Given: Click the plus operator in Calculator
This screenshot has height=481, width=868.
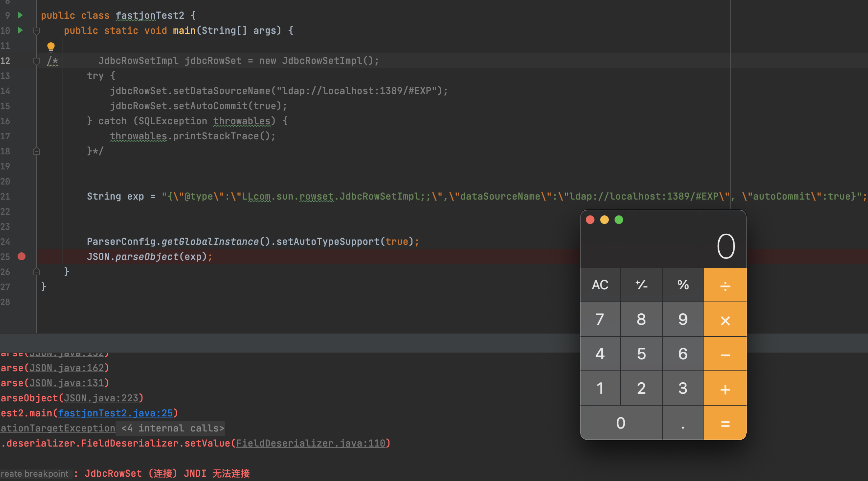Looking at the screenshot, I should pos(725,388).
